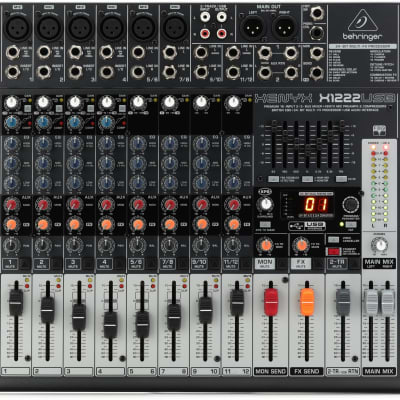Click the channel 9/10 balance knob
Viewport: 400px width, 400px height.
pyautogui.click(x=201, y=245)
